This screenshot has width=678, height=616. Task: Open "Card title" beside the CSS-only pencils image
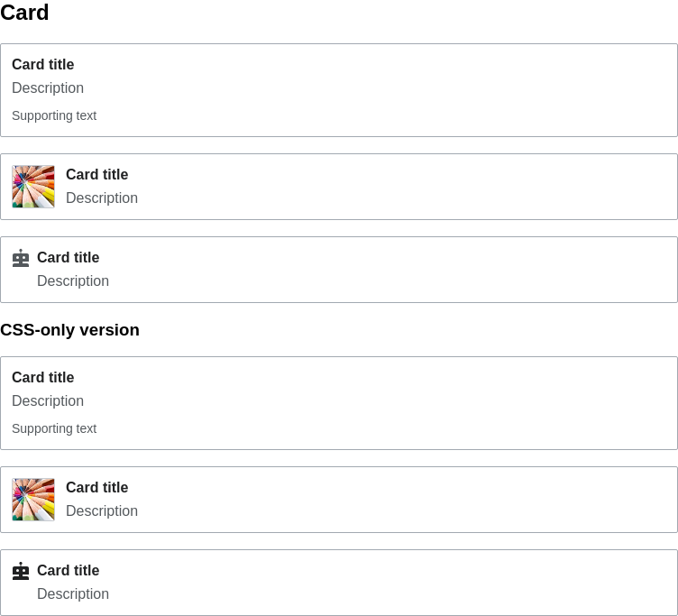click(x=96, y=487)
